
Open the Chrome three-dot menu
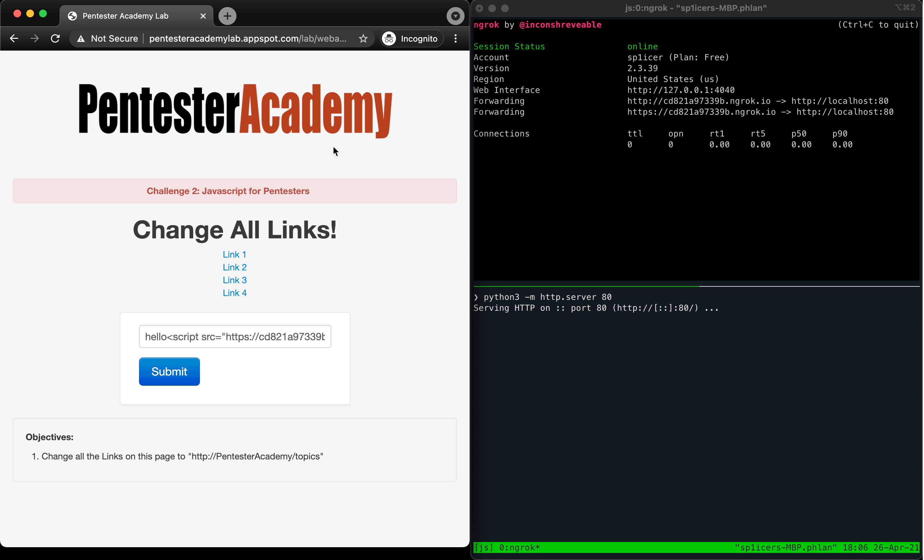click(455, 39)
